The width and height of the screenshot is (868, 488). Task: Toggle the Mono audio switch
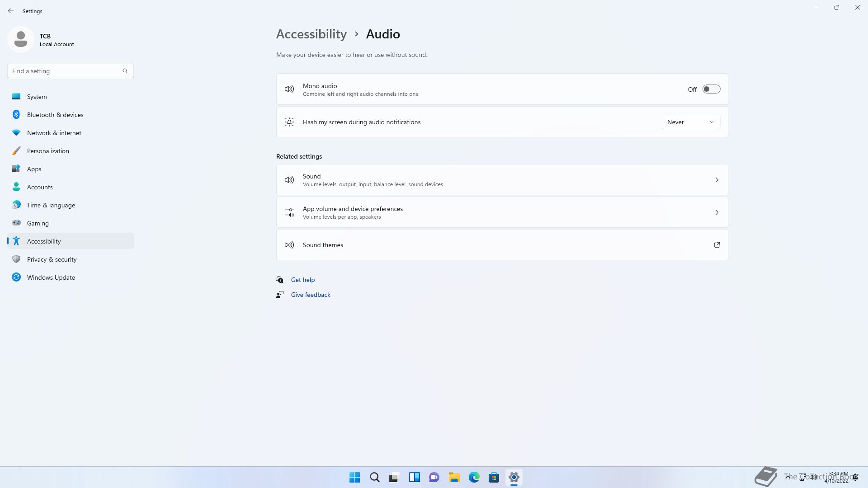[711, 89]
